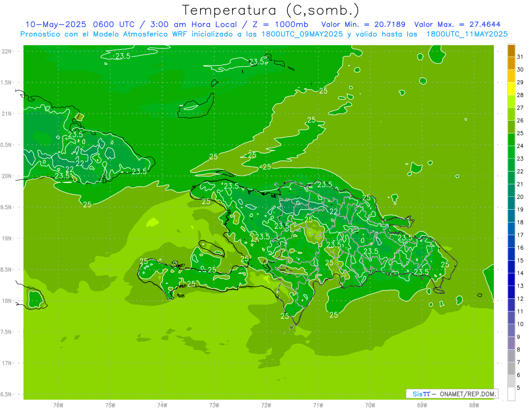
Task: Click the colorbar label "17"
Action: (x=520, y=235)
